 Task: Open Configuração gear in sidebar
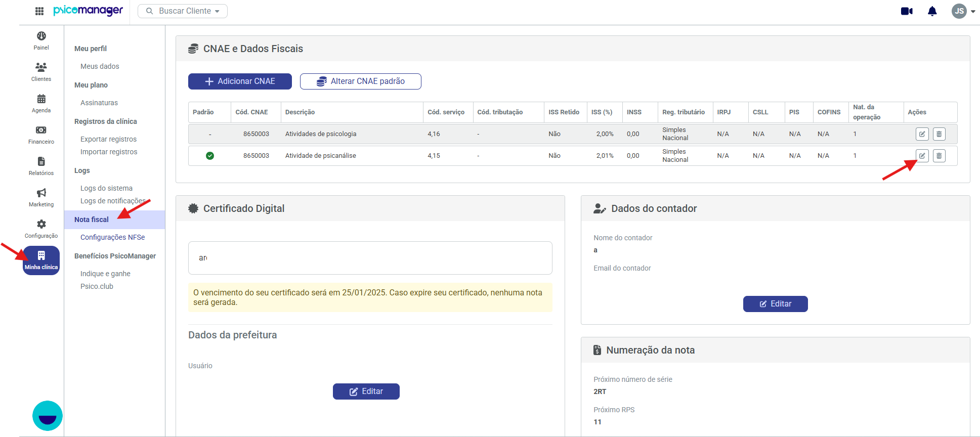coord(41,229)
